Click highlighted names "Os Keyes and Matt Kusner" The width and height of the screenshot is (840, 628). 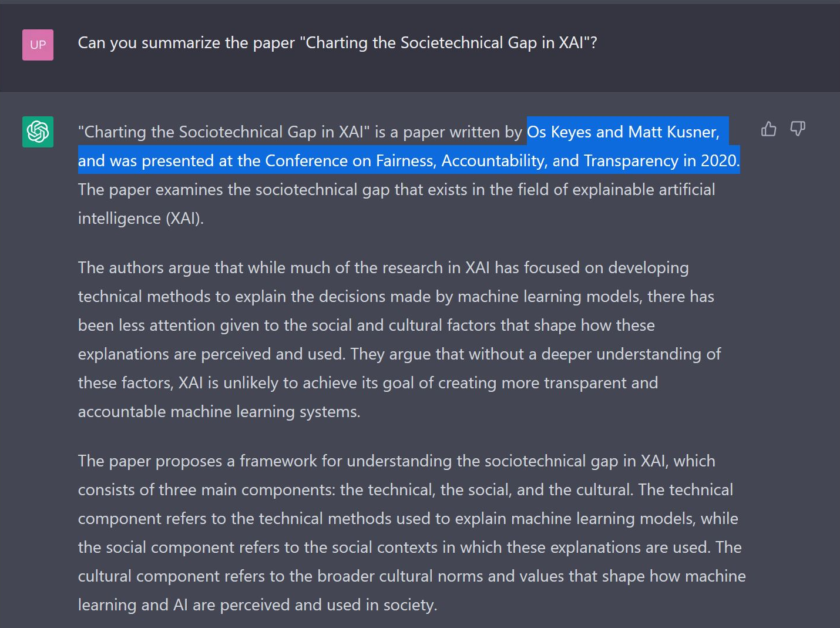tap(623, 132)
